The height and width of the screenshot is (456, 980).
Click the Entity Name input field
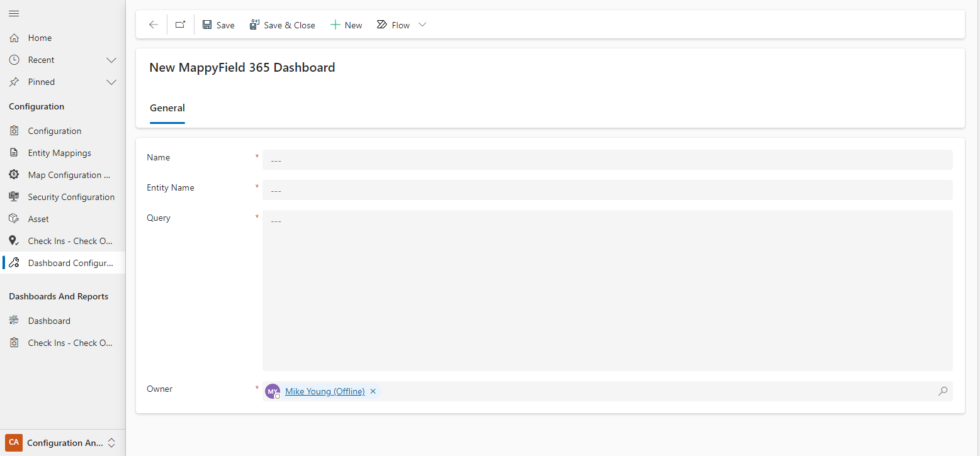(607, 190)
